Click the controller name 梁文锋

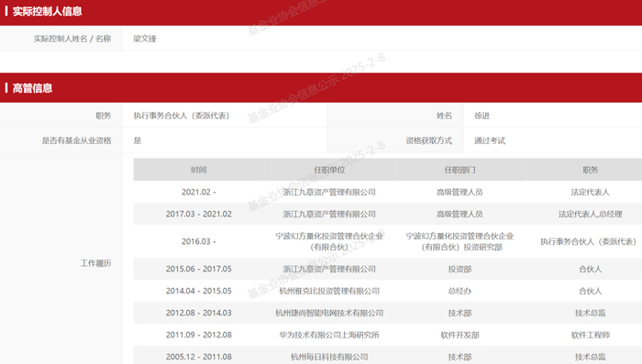[x=145, y=39]
